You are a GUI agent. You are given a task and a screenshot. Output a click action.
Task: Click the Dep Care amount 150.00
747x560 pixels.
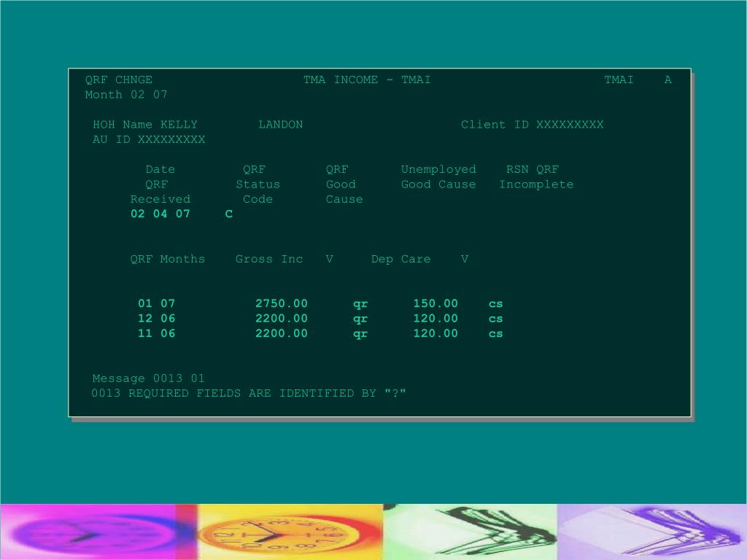[x=436, y=303]
